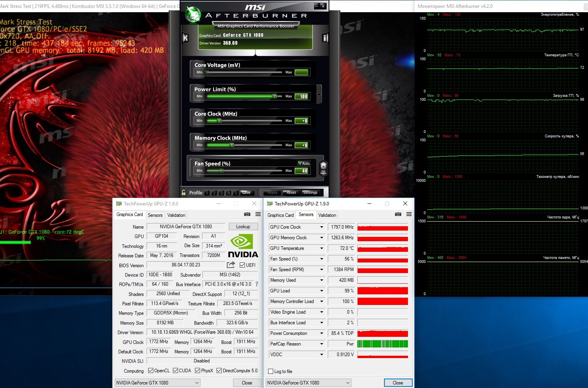Click the Reset button in Afterburner
The width and height of the screenshot is (588, 388).
(x=291, y=193)
